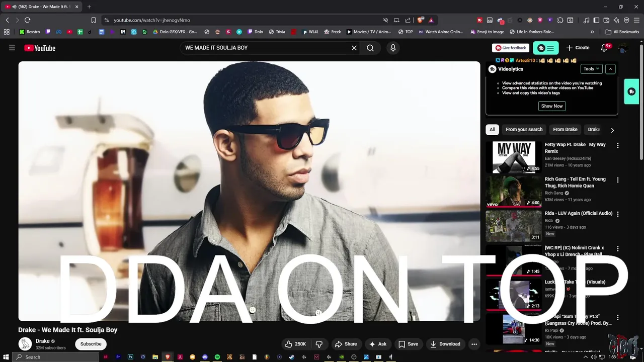Open more actions ellipsis under video
Screen dimensions: 644x362
pos(474,344)
